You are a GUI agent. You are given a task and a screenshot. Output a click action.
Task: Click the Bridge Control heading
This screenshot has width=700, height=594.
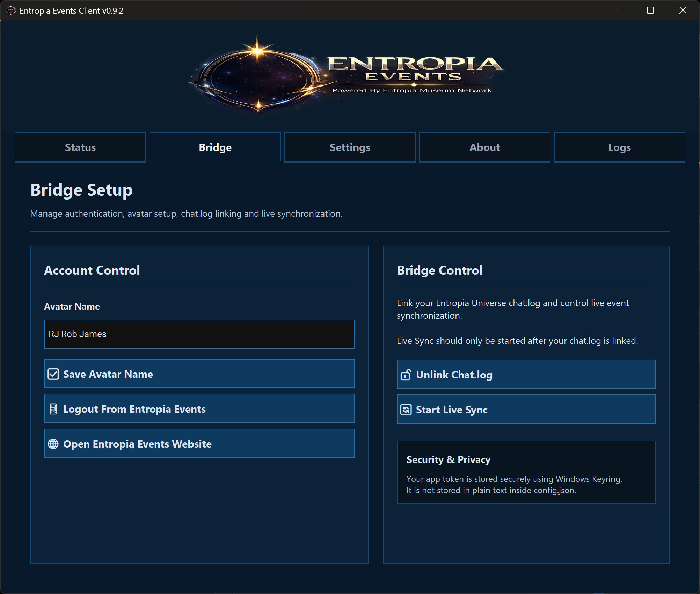(x=440, y=270)
